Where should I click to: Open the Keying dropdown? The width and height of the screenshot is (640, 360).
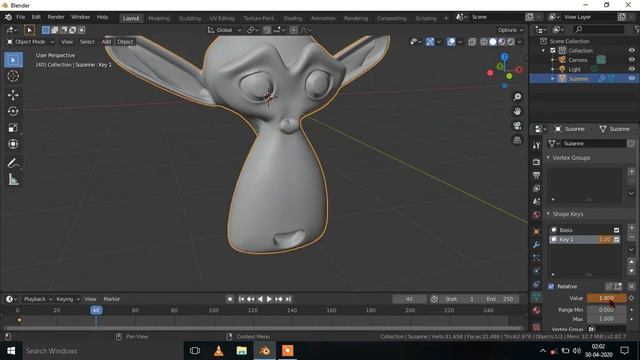[68, 299]
